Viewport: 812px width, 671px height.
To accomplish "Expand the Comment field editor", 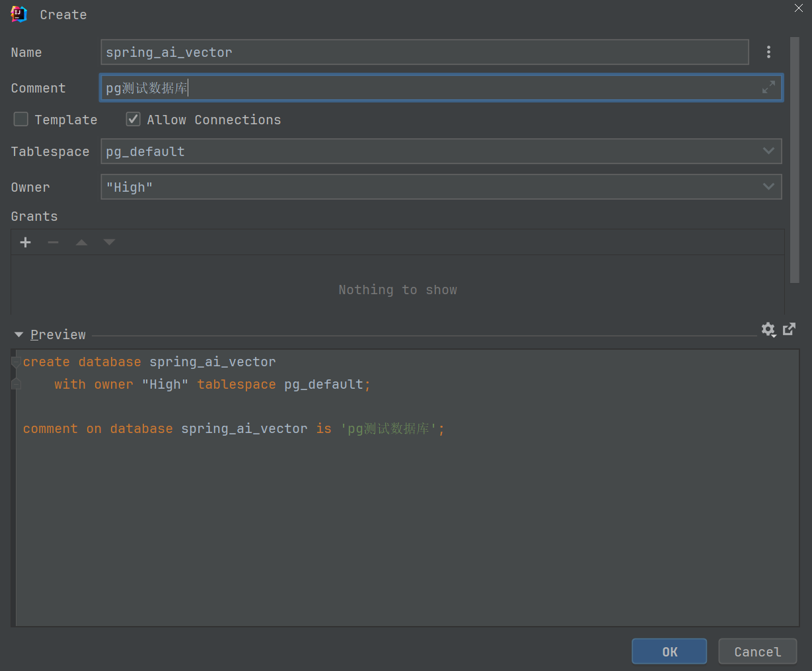I will tap(768, 87).
